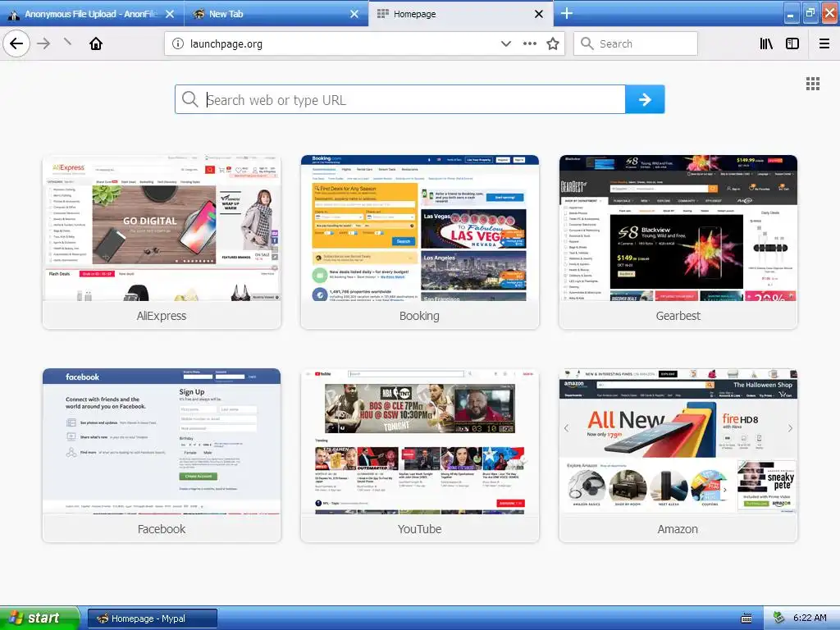
Task: Select Homepage - Mypal taskbar button
Action: [152, 619]
